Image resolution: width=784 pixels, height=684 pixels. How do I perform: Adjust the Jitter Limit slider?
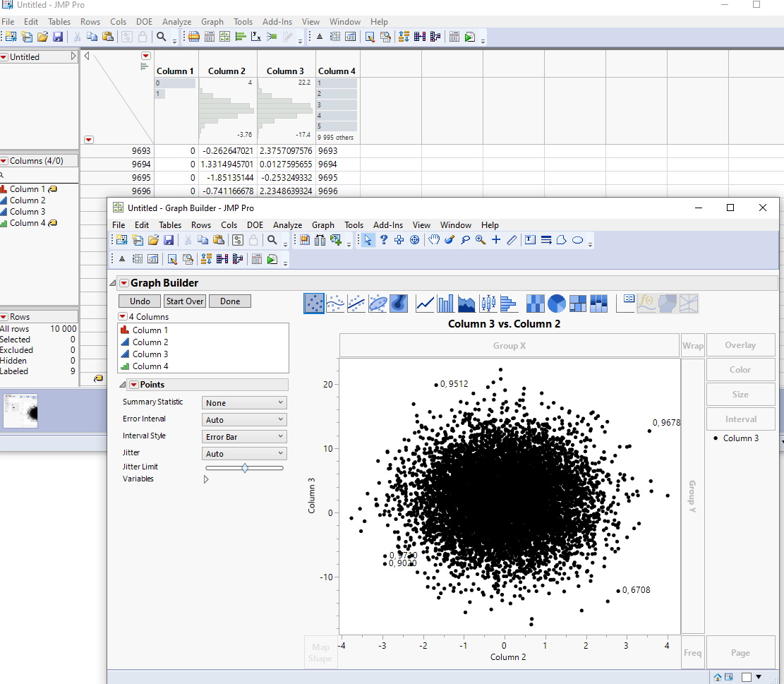coord(244,467)
